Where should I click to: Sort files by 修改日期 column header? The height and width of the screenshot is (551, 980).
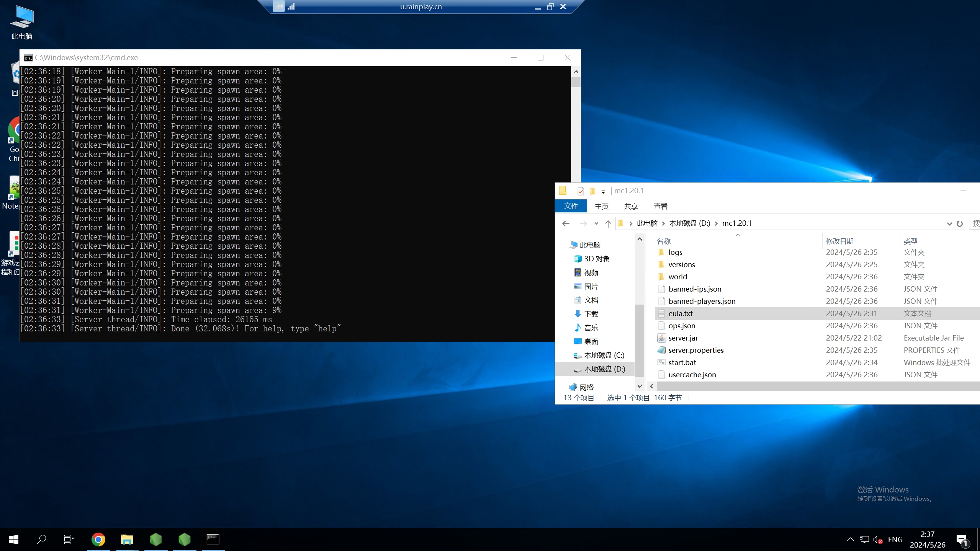click(839, 241)
